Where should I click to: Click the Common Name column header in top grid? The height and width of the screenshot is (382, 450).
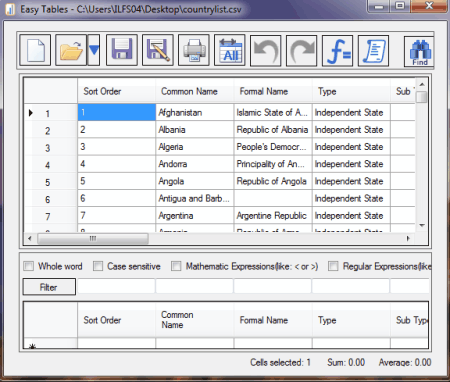click(195, 91)
